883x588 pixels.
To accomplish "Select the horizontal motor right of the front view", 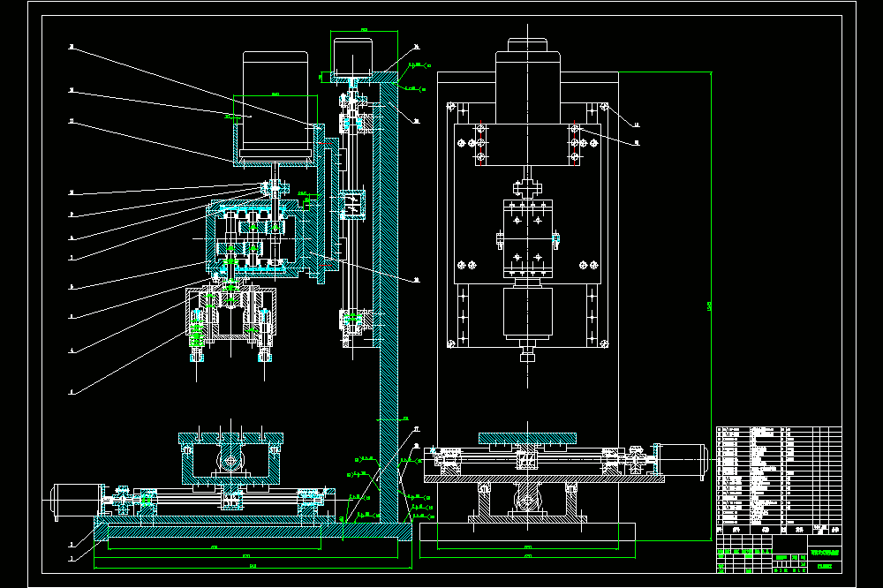I will point(683,460).
